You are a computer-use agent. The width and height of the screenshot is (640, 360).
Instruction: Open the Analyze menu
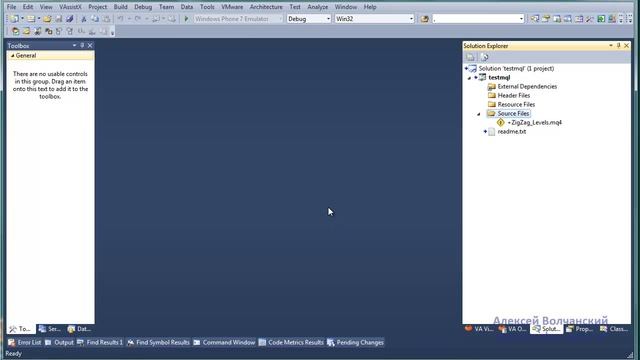pos(318,7)
